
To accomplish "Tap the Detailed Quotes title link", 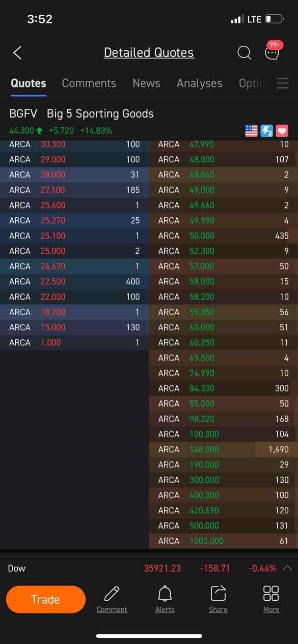I will (149, 52).
